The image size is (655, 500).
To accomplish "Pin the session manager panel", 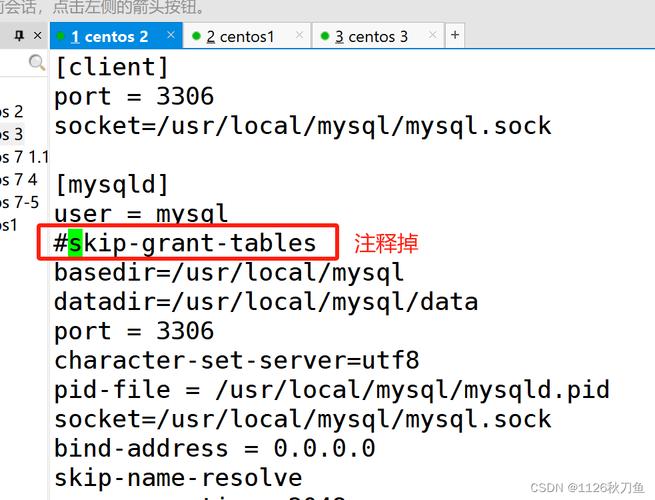I will click(19, 36).
